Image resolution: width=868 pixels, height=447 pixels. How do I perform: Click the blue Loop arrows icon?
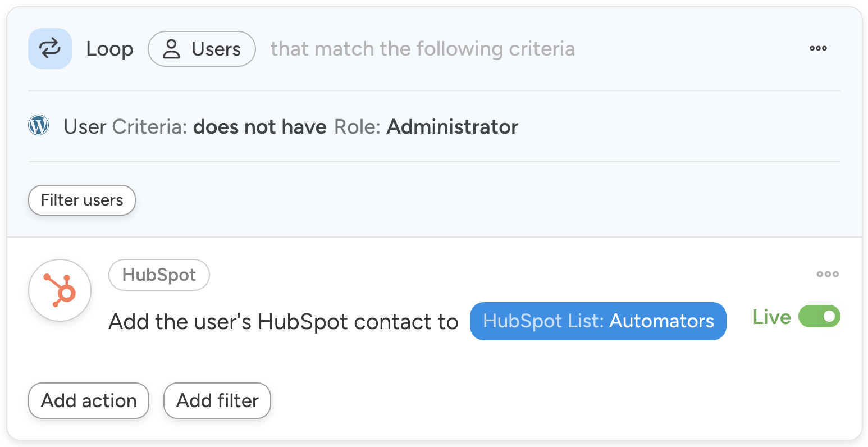50,49
